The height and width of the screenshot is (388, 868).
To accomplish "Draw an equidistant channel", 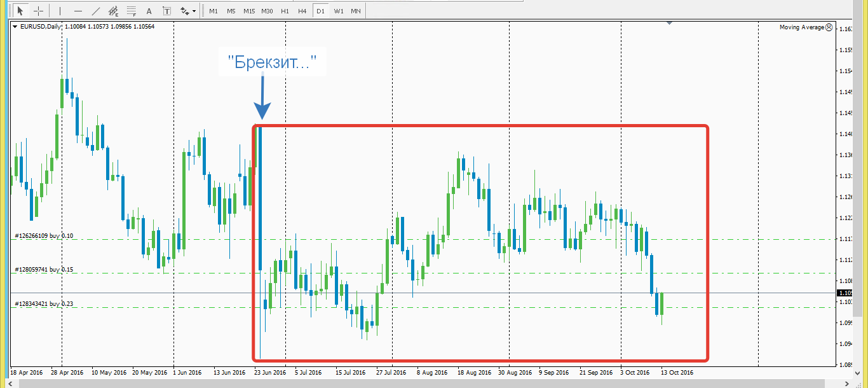I will tap(114, 11).
